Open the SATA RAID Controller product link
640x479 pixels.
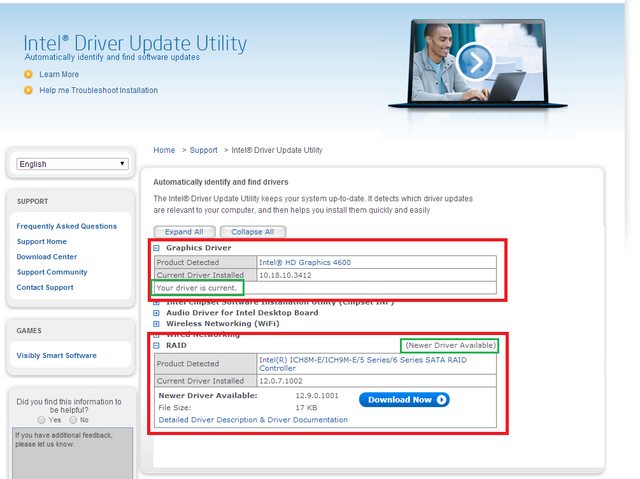tap(362, 364)
